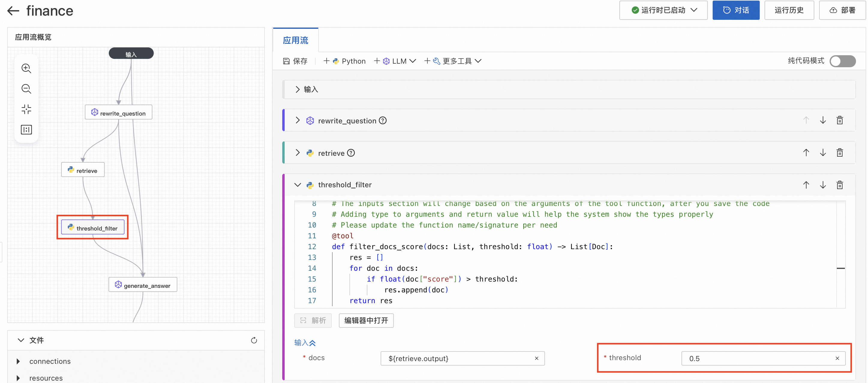Zoom out of the flow overview canvas
Image resolution: width=868 pixels, height=383 pixels.
(x=26, y=89)
